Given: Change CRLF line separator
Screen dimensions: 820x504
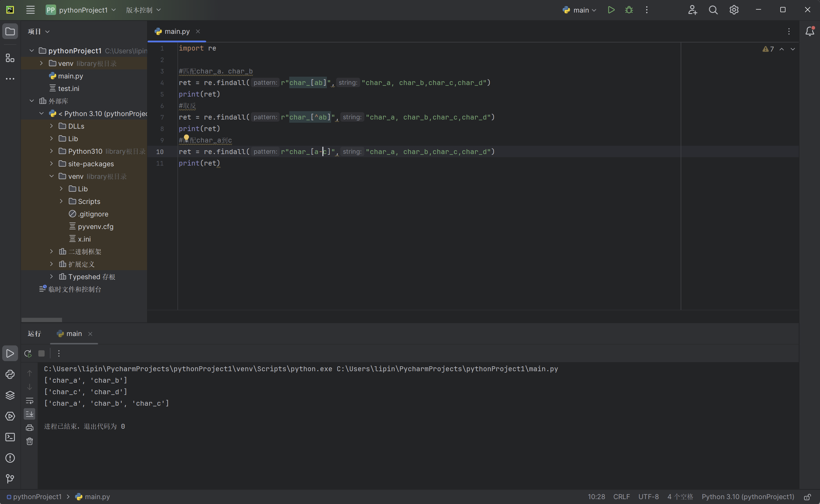Looking at the screenshot, I should (621, 497).
